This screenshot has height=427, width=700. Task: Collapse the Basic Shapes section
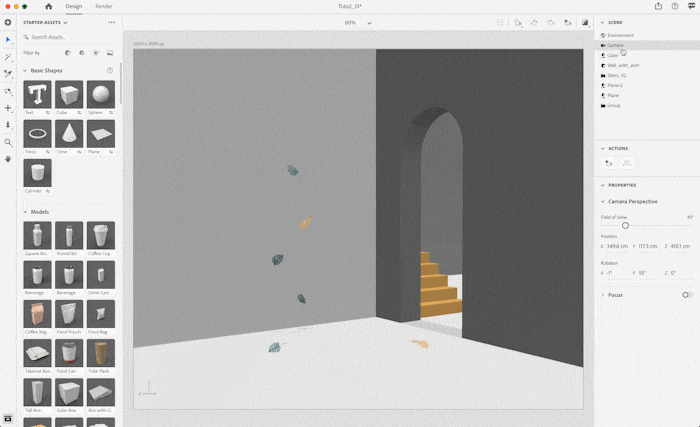26,71
